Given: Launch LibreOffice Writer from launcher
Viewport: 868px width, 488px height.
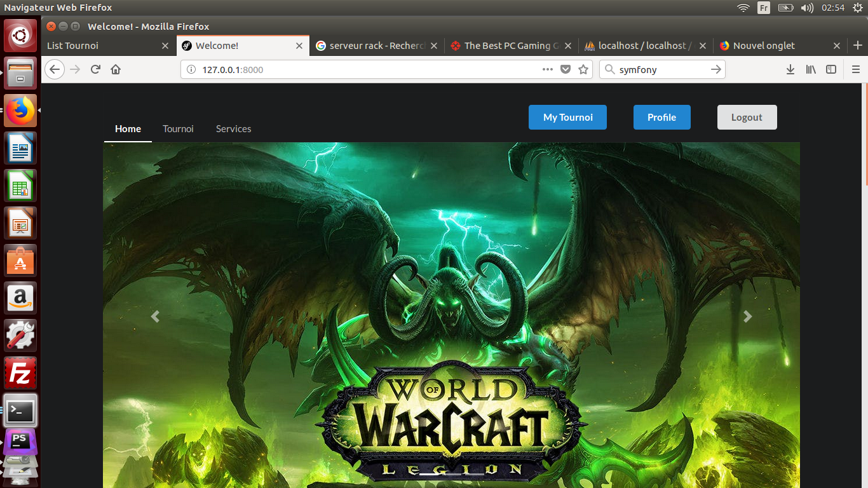Looking at the screenshot, I should click(x=21, y=148).
